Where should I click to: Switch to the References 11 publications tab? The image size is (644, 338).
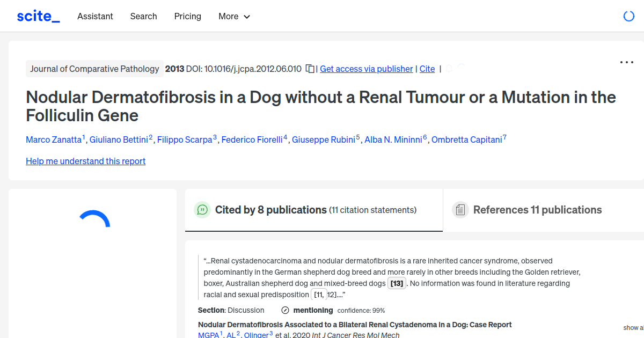(x=537, y=210)
